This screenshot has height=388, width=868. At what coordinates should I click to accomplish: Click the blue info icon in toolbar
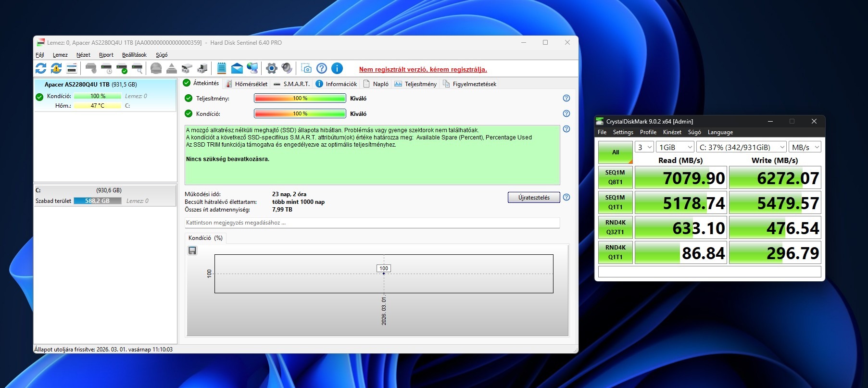pos(337,68)
